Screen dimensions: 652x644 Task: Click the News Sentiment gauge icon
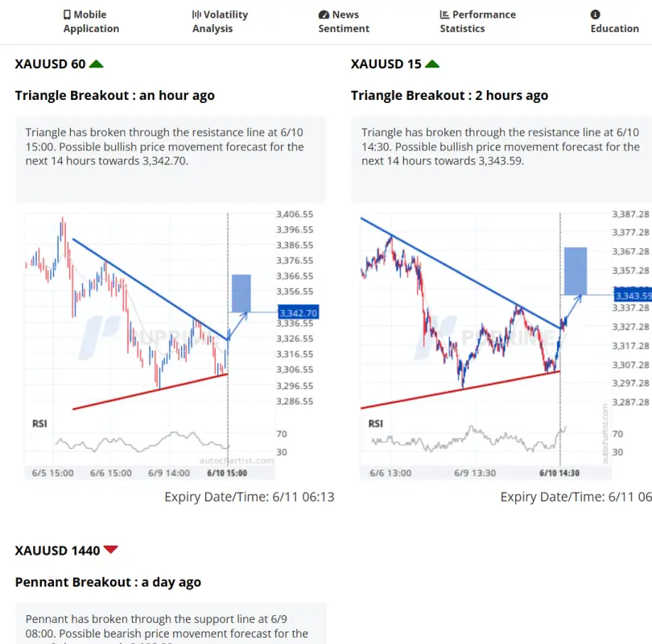(x=324, y=14)
